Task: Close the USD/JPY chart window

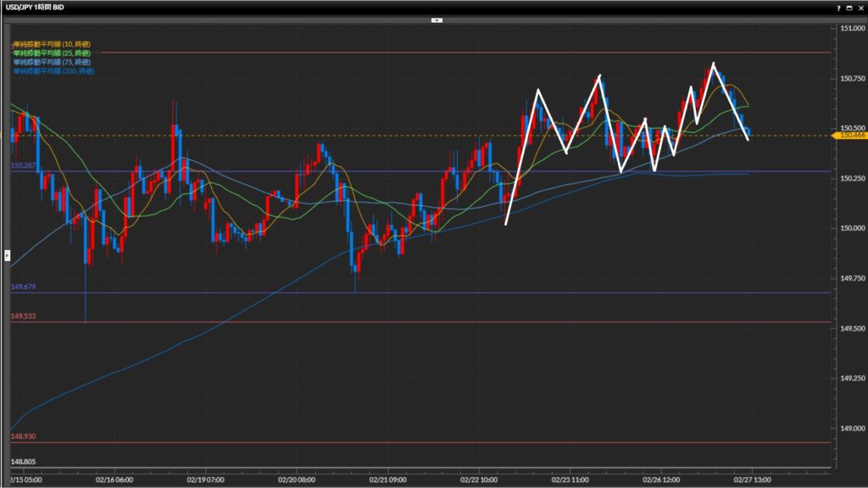Action: tap(860, 7)
